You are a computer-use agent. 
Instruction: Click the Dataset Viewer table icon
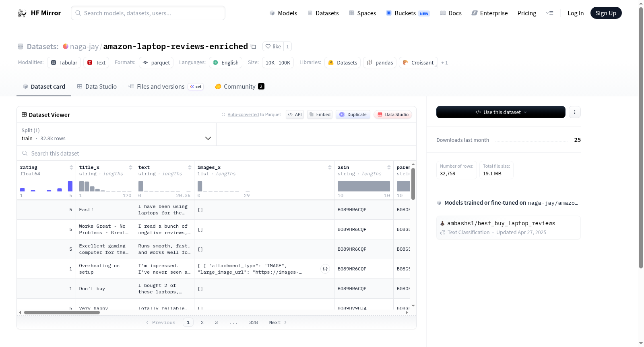tap(24, 115)
